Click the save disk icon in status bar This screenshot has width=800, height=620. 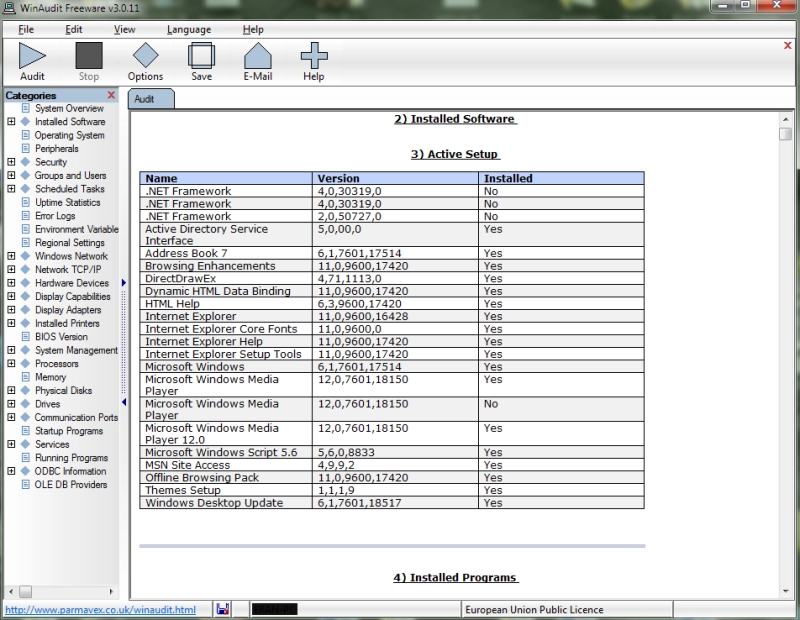pyautogui.click(x=222, y=609)
